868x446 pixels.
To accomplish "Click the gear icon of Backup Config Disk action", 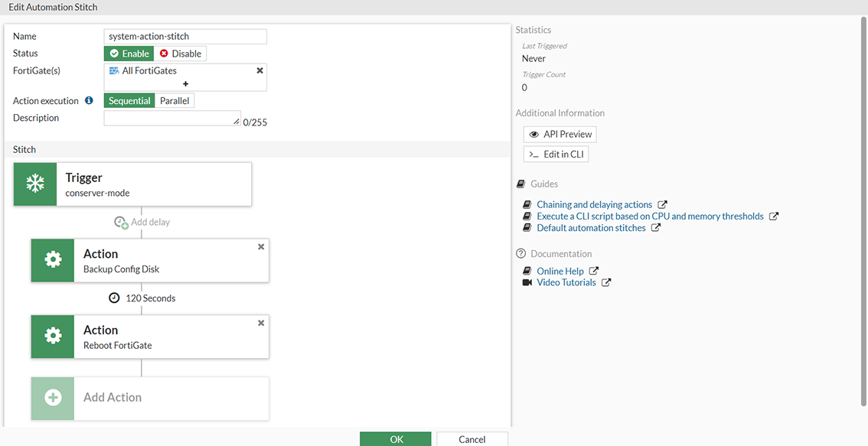I will (x=53, y=260).
